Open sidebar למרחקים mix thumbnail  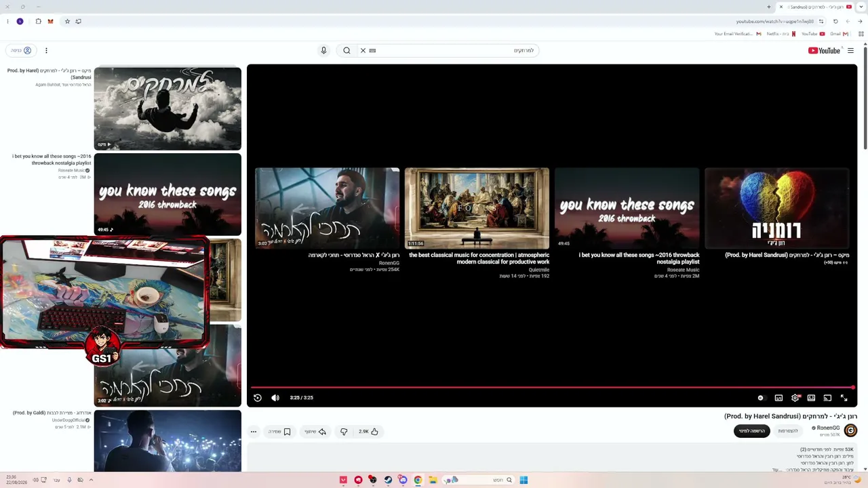(x=167, y=108)
